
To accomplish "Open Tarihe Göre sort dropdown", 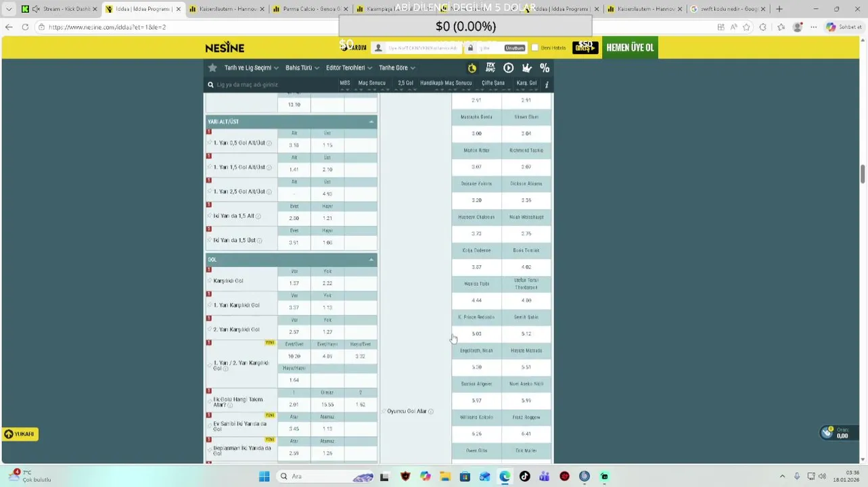I will coord(396,68).
